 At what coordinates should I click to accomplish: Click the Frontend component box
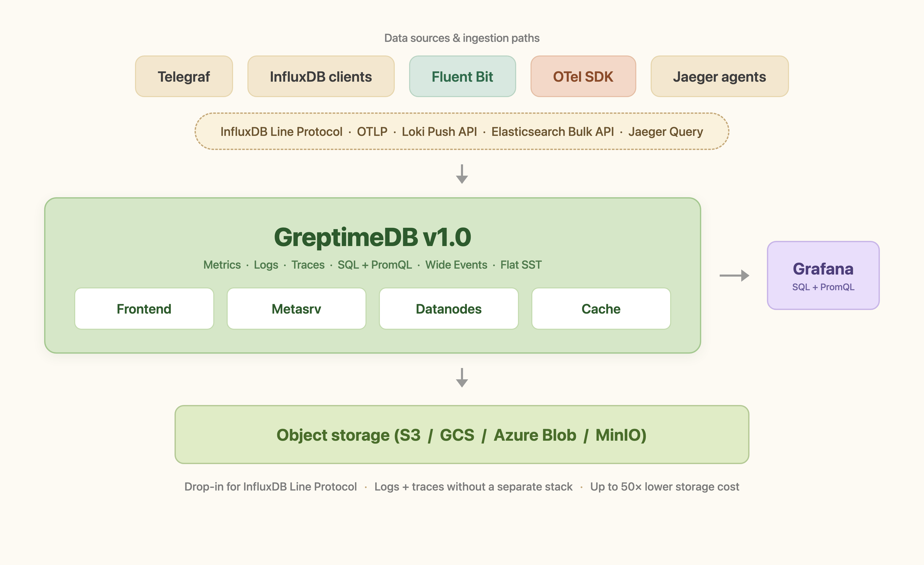tap(144, 309)
